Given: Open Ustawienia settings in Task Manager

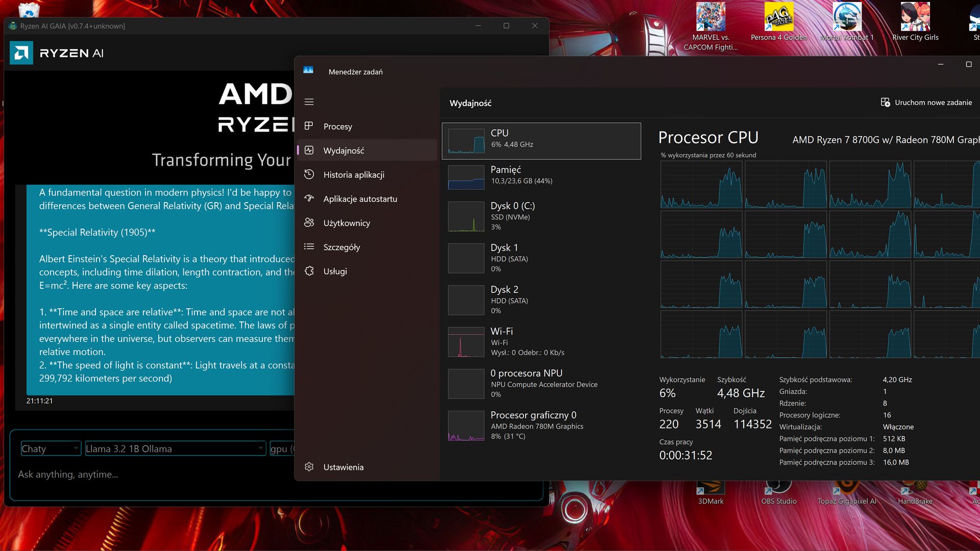Looking at the screenshot, I should 366,467.
